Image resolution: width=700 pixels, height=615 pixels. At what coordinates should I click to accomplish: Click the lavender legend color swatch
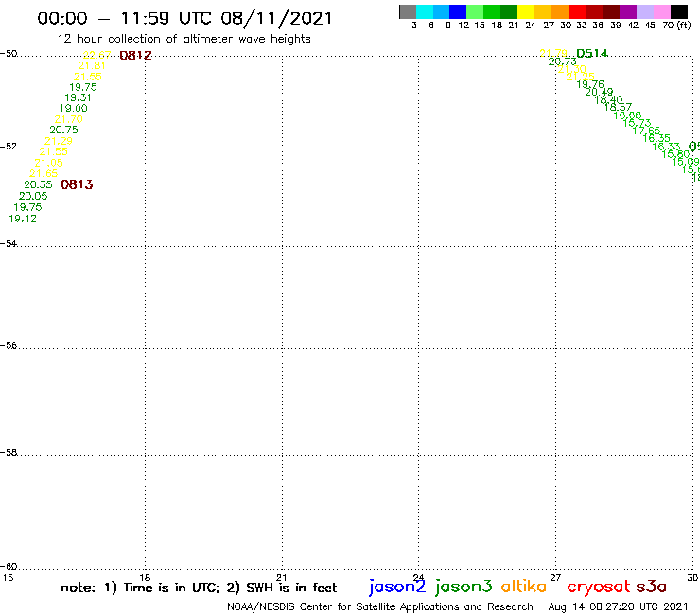[x=644, y=11]
